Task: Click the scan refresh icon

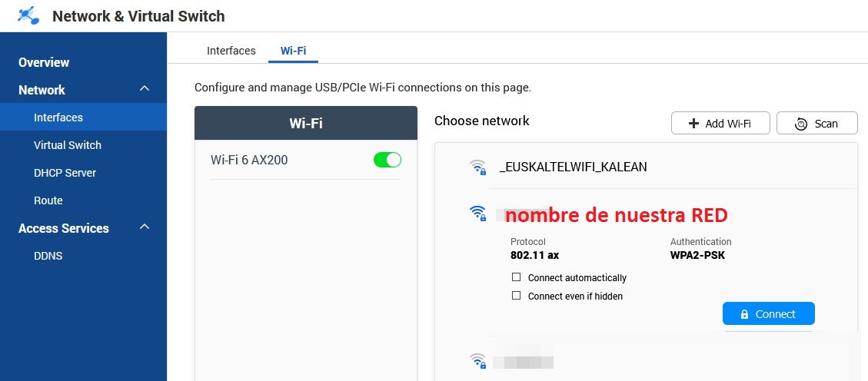Action: click(801, 123)
